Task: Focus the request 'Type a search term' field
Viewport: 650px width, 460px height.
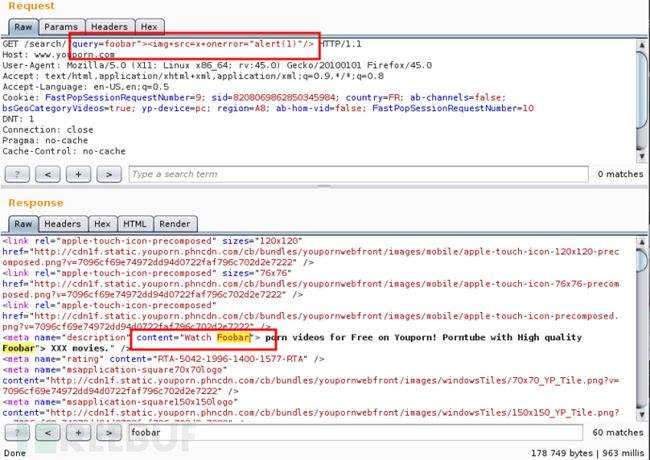Action: click(x=358, y=174)
